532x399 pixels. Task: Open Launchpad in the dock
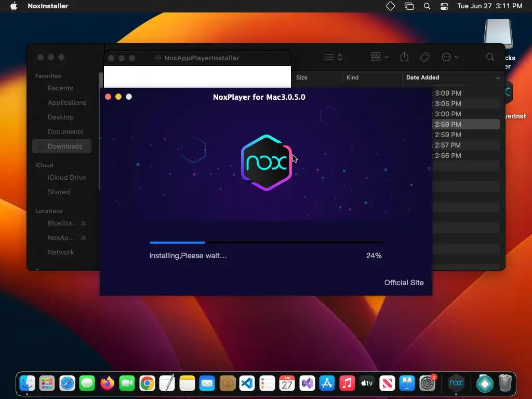pyautogui.click(x=47, y=383)
